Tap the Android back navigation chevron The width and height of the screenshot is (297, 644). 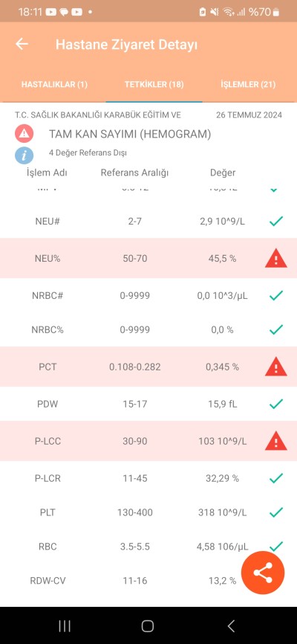point(231,626)
